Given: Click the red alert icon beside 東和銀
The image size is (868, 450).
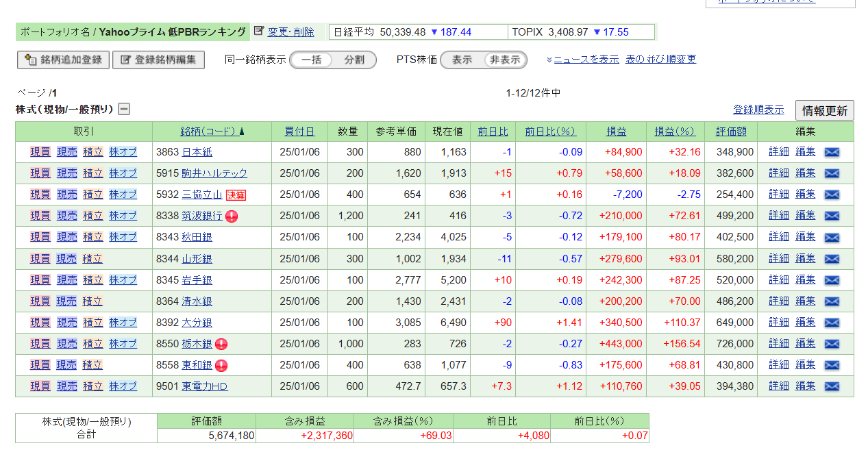Looking at the screenshot, I should [x=221, y=365].
